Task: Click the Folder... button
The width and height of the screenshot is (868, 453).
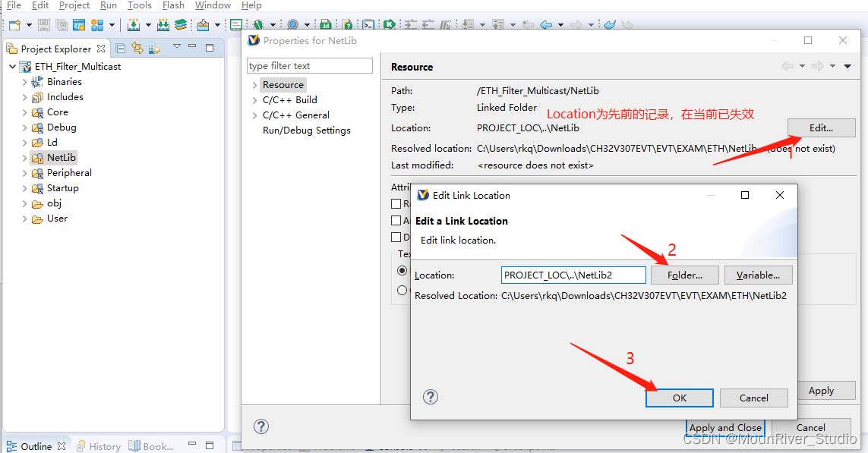Action: (x=685, y=275)
